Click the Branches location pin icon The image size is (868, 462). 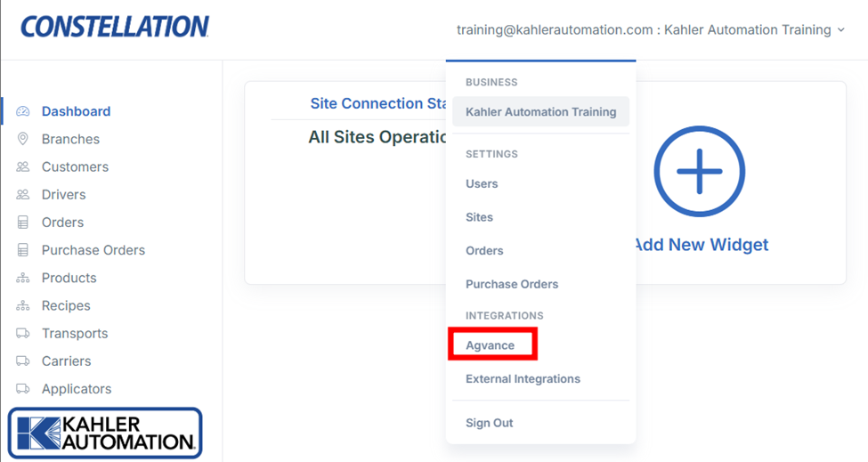[23, 139]
